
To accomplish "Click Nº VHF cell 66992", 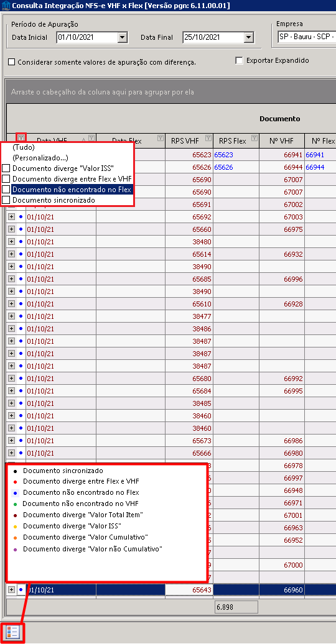I will 282,379.
